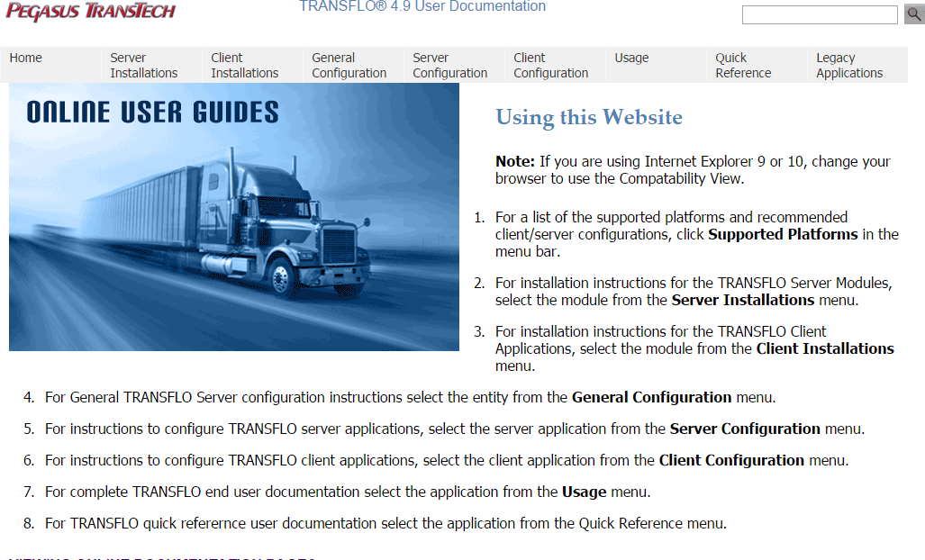Image resolution: width=925 pixels, height=560 pixels.
Task: Click inside the search input field
Action: pos(818,14)
